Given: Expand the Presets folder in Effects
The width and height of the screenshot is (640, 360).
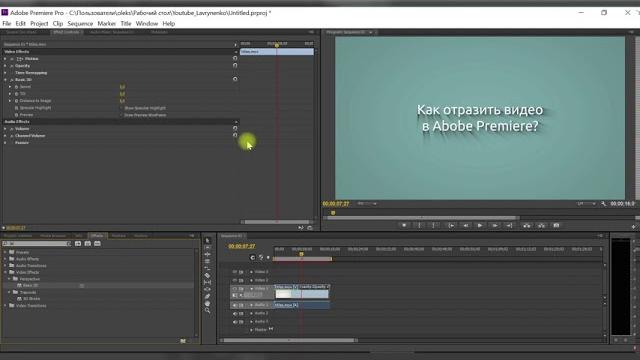Looking at the screenshot, I should (x=5, y=252).
